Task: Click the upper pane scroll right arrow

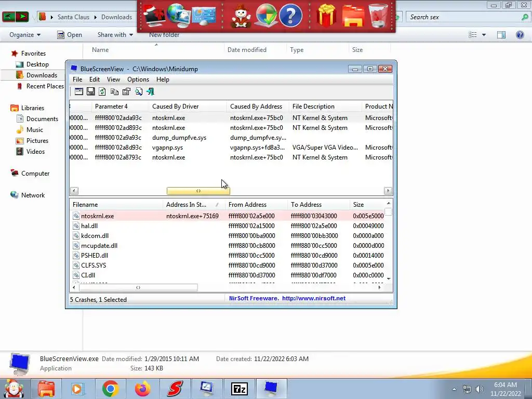Action: tap(388, 191)
